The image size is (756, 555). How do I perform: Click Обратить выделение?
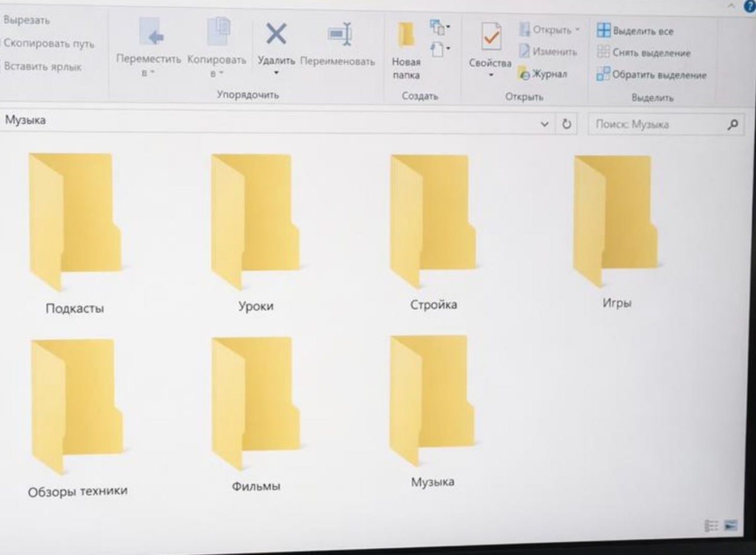651,75
